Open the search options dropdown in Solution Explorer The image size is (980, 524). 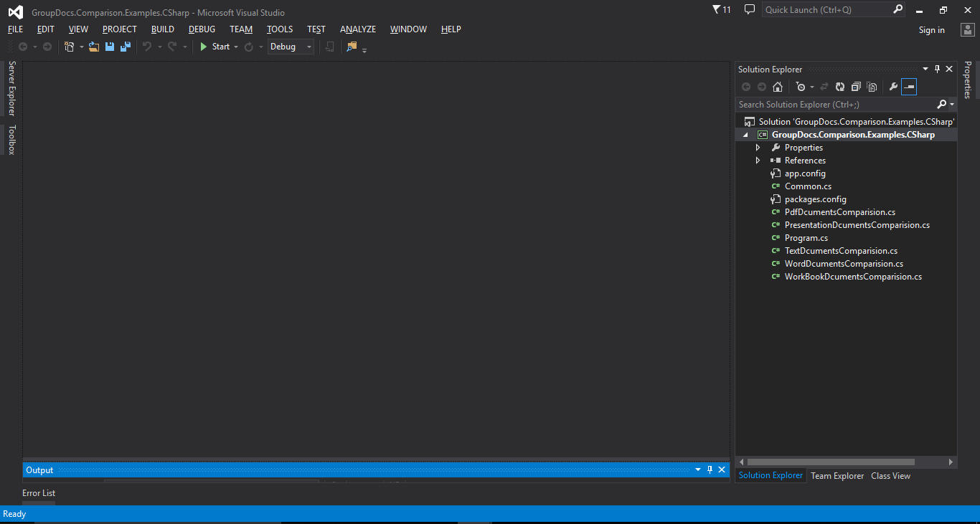point(952,105)
